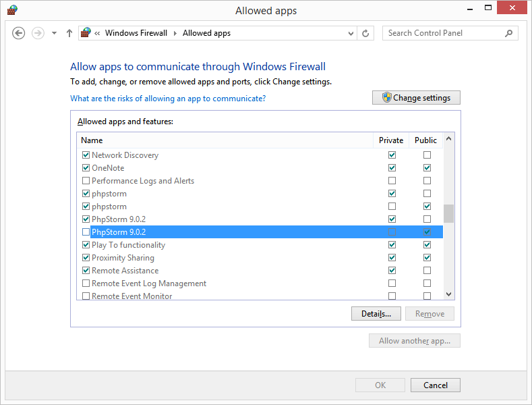
Task: Toggle Proximity Sharing Private checkbox
Action: click(392, 258)
